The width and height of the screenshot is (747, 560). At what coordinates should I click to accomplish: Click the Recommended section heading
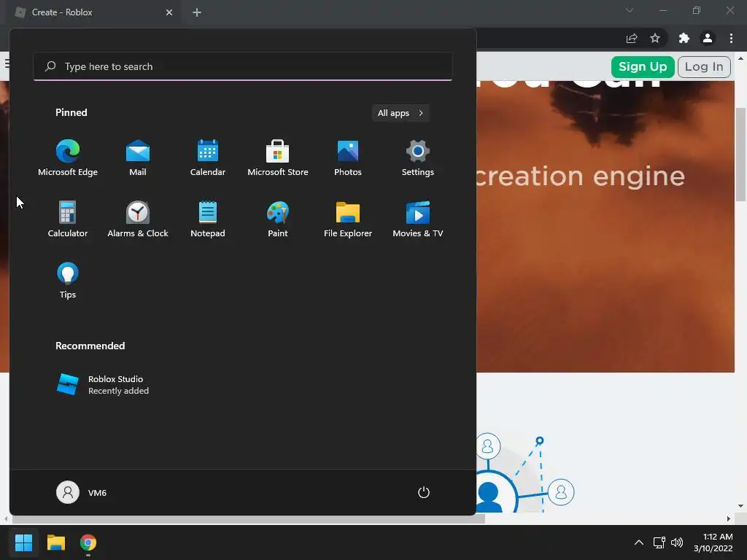pyautogui.click(x=90, y=346)
